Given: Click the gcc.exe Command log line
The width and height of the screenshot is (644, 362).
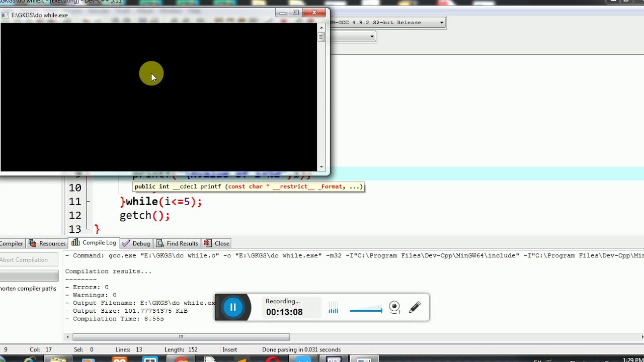Looking at the screenshot, I should 354,255.
